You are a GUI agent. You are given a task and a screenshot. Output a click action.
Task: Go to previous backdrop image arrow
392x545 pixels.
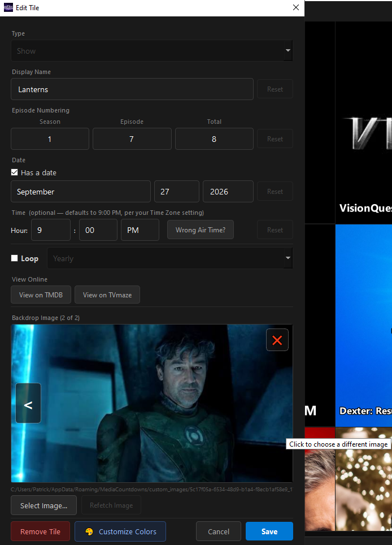(28, 403)
